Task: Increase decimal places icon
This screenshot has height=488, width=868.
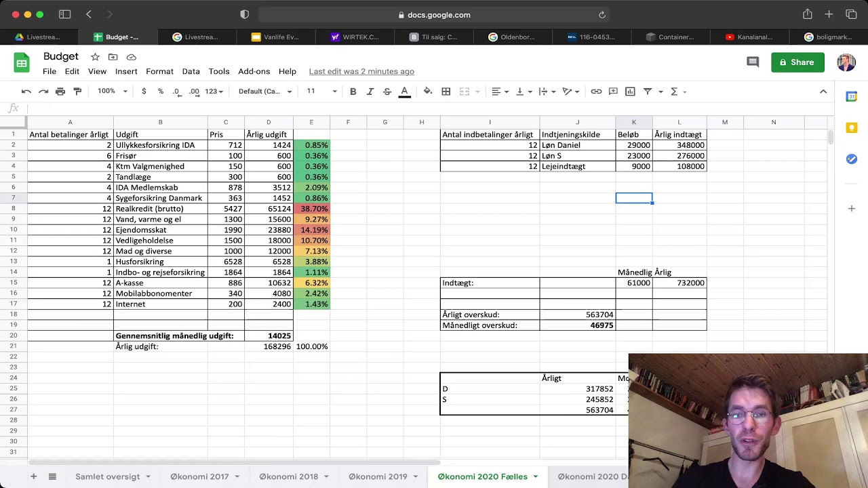Action: pyautogui.click(x=194, y=91)
